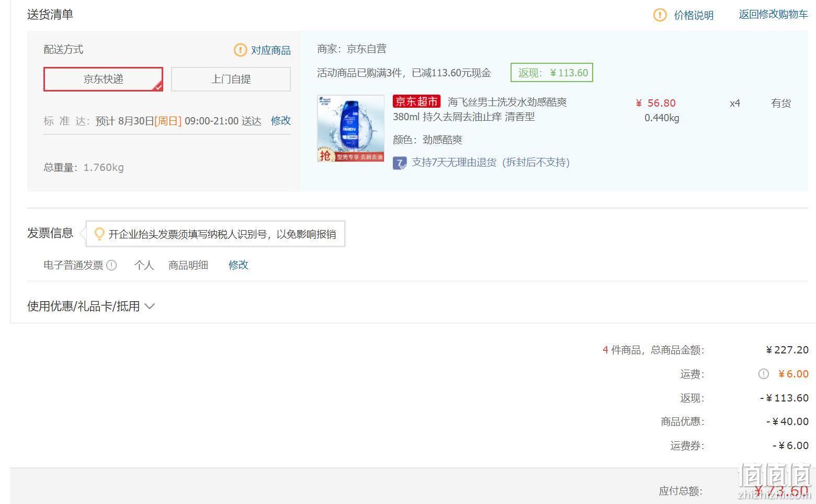Go back via 返回修改购物车 link

[773, 15]
